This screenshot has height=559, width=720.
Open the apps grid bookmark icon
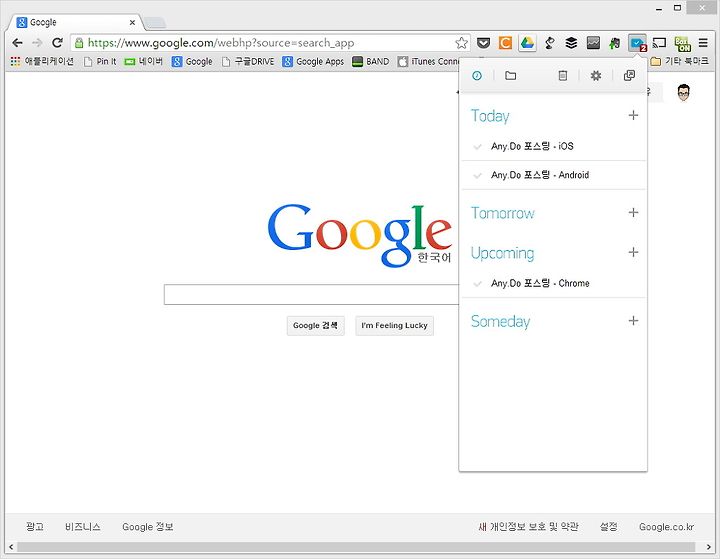(15, 61)
